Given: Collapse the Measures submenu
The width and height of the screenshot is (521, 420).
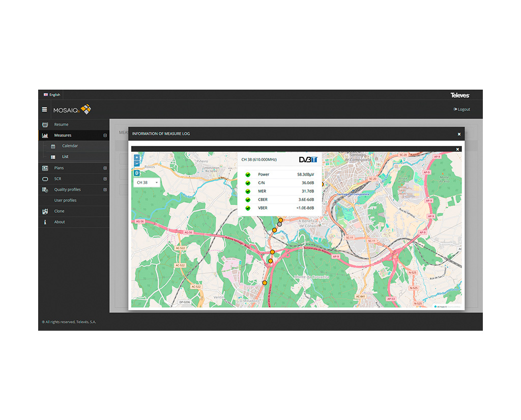Looking at the screenshot, I should [105, 135].
